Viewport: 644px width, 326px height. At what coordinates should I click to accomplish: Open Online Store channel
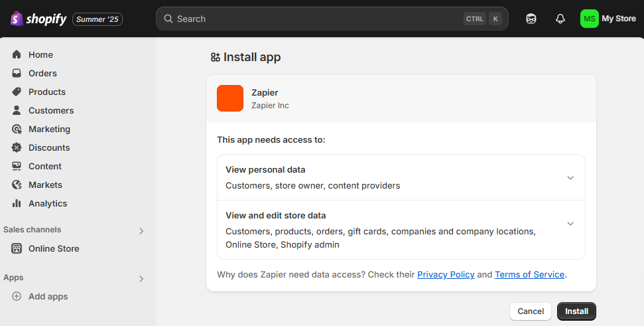pos(54,248)
